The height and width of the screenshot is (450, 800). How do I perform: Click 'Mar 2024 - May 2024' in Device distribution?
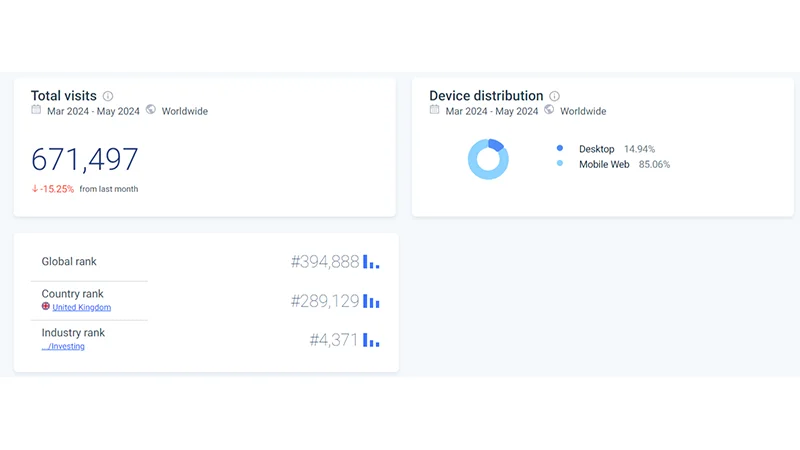point(492,111)
